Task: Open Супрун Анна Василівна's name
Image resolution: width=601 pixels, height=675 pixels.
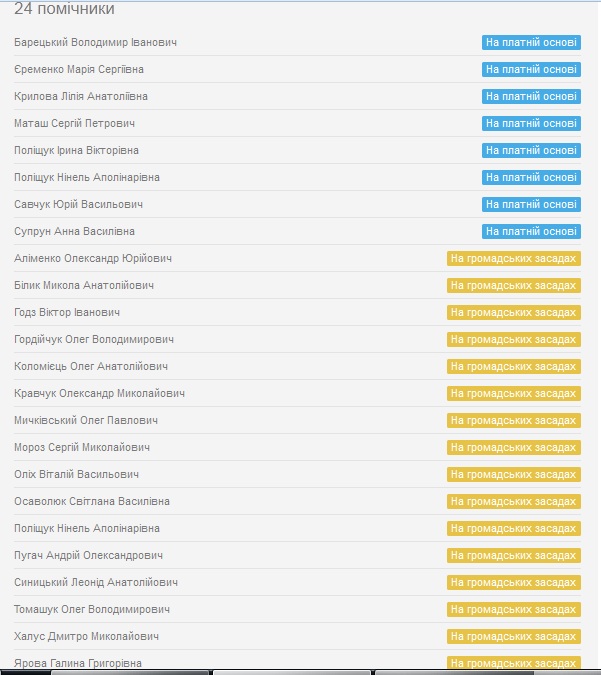Action: click(x=74, y=232)
